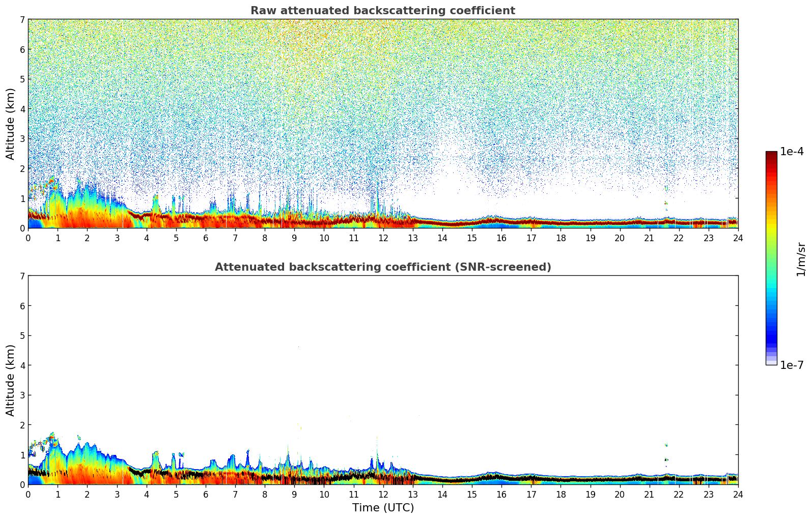The image size is (812, 519).
Task: Click the "1e-4" colorbar maximum label
Action: coord(792,152)
